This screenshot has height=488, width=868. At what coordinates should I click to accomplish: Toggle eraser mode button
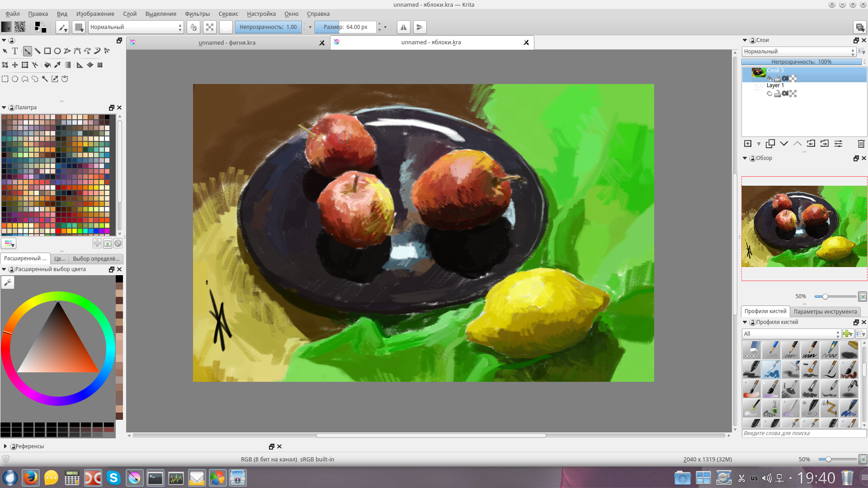pyautogui.click(x=193, y=27)
